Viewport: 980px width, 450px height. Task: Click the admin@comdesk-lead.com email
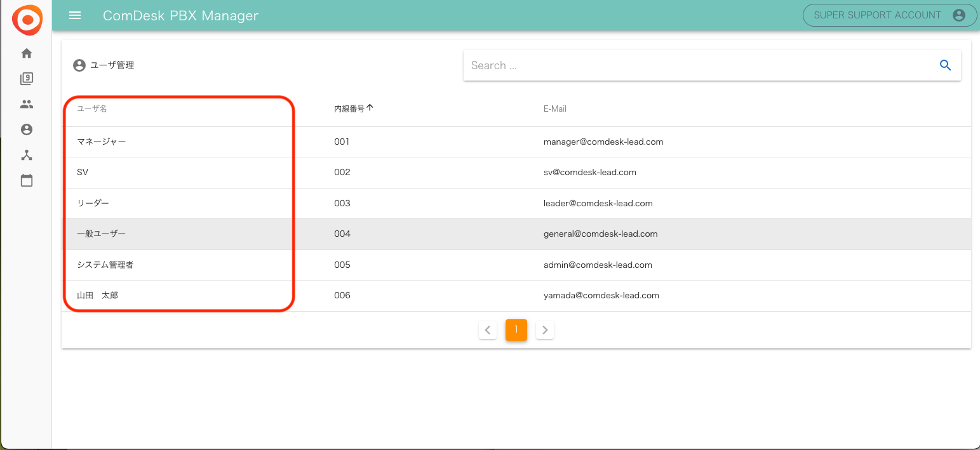(x=598, y=265)
